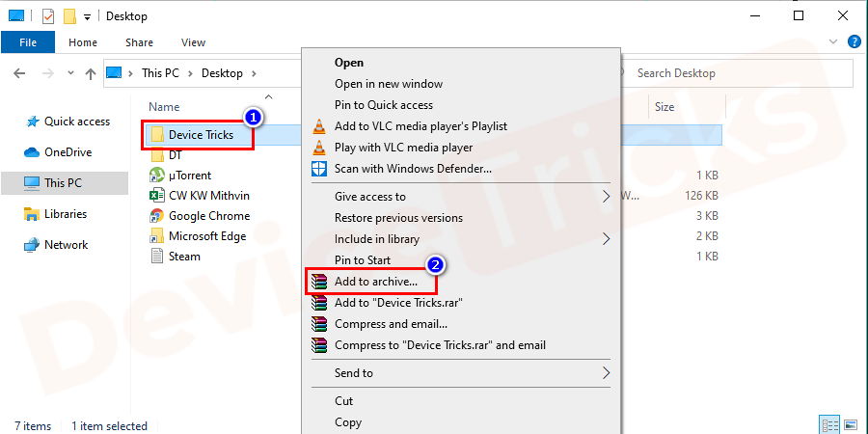Click the Excel icon of CW KW Mithvin
The width and height of the screenshot is (868, 434).
[x=157, y=196]
